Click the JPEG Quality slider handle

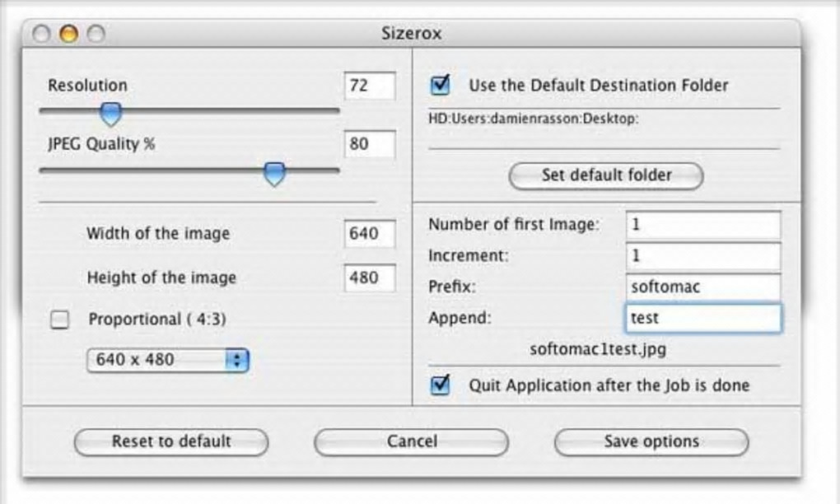coord(274,173)
